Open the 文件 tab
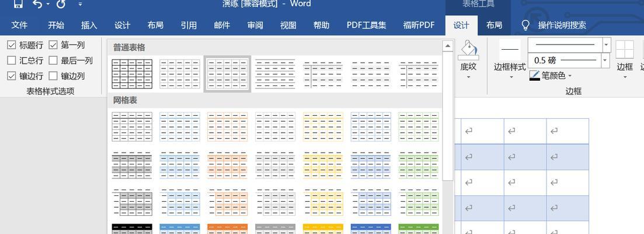The image size is (644, 234). click(x=19, y=26)
